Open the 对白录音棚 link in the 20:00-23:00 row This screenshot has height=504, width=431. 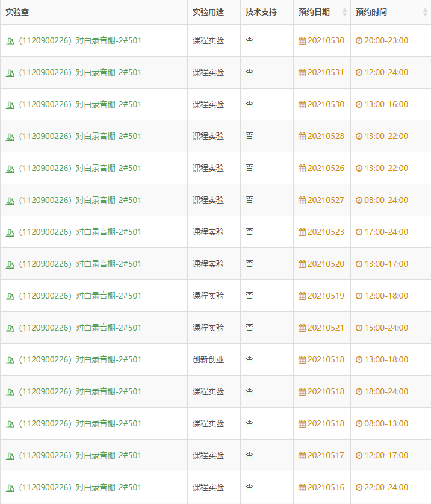tap(80, 40)
